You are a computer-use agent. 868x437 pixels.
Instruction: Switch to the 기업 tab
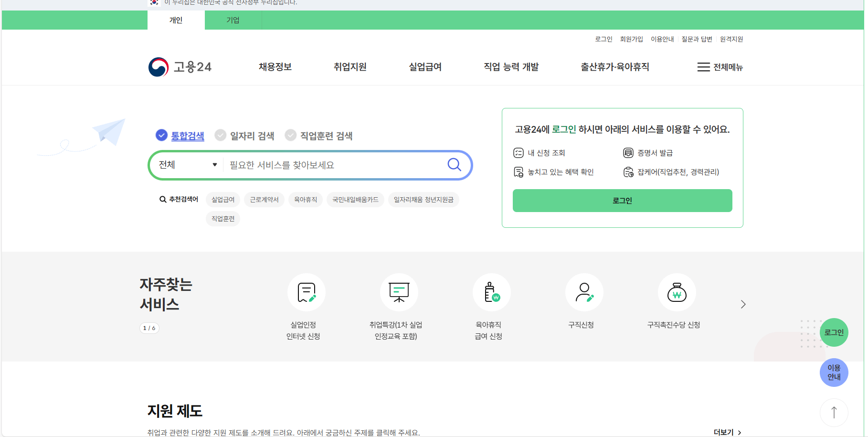pyautogui.click(x=233, y=20)
